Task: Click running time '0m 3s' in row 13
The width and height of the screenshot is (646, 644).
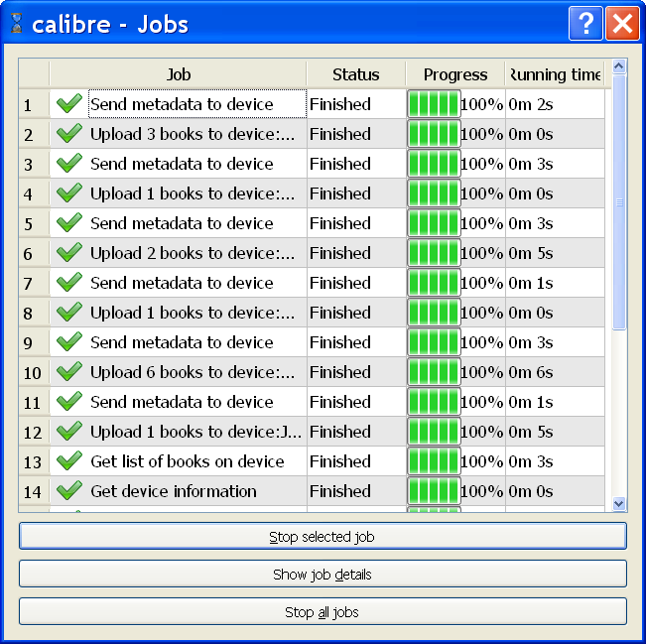Action: [531, 461]
